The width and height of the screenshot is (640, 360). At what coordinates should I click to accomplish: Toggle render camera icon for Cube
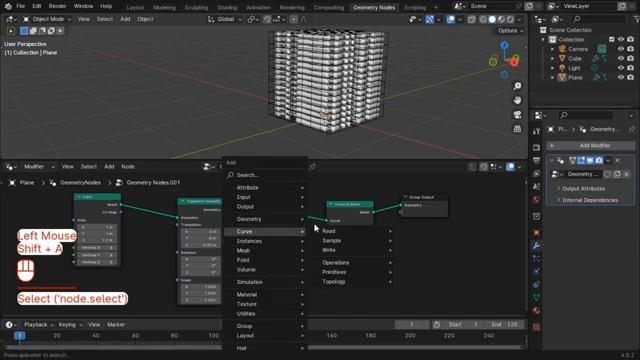[x=631, y=58]
